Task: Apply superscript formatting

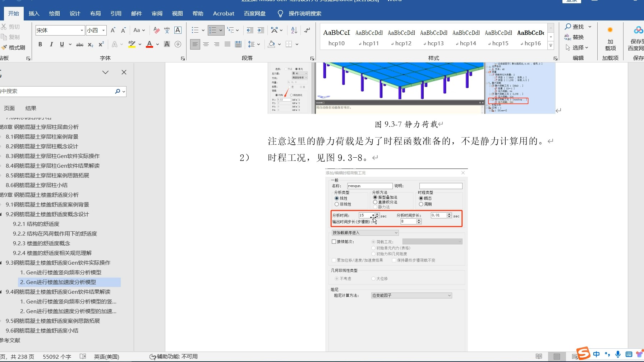Action: [101, 45]
